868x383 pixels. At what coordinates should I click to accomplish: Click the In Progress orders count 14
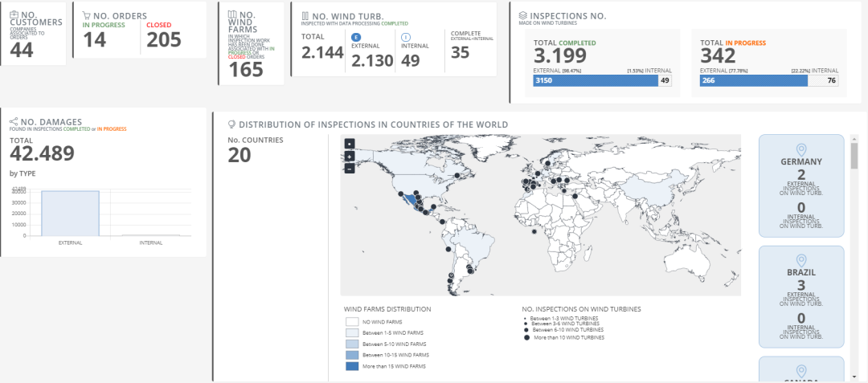(95, 40)
